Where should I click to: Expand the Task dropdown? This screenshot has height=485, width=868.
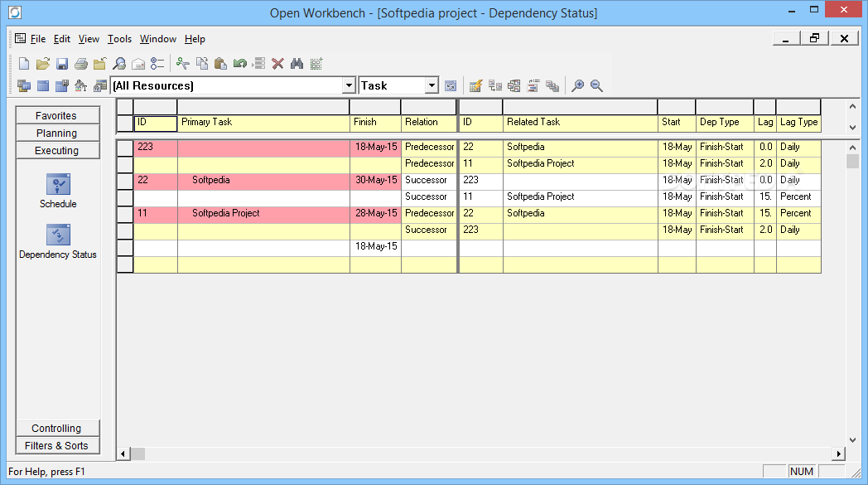pos(432,86)
